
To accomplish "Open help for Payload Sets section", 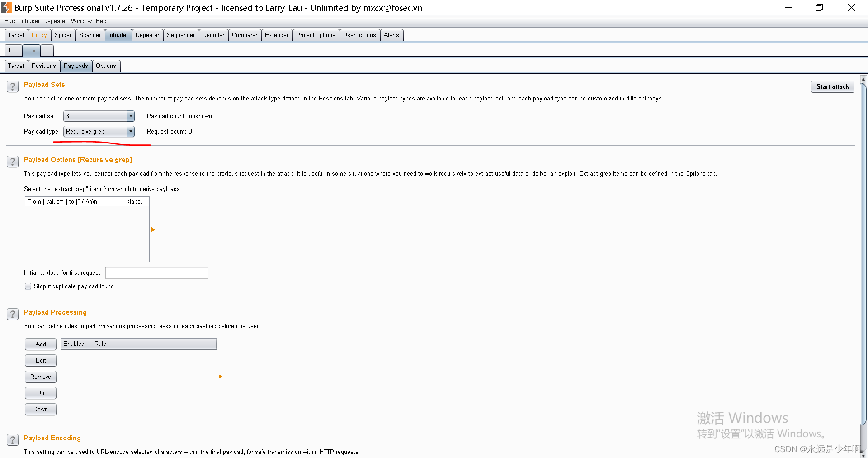I will coord(13,86).
